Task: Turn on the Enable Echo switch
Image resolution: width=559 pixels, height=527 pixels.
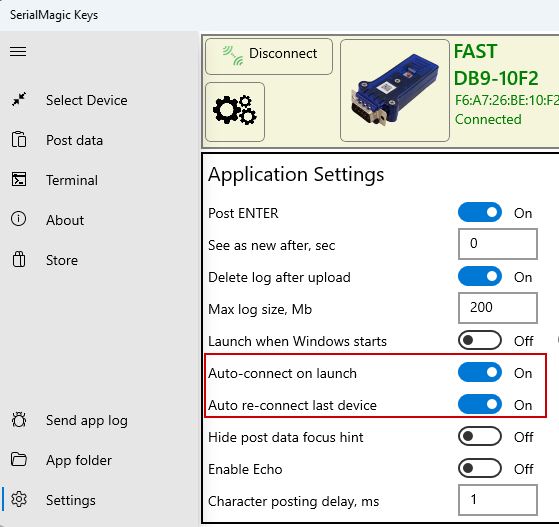Action: point(480,469)
